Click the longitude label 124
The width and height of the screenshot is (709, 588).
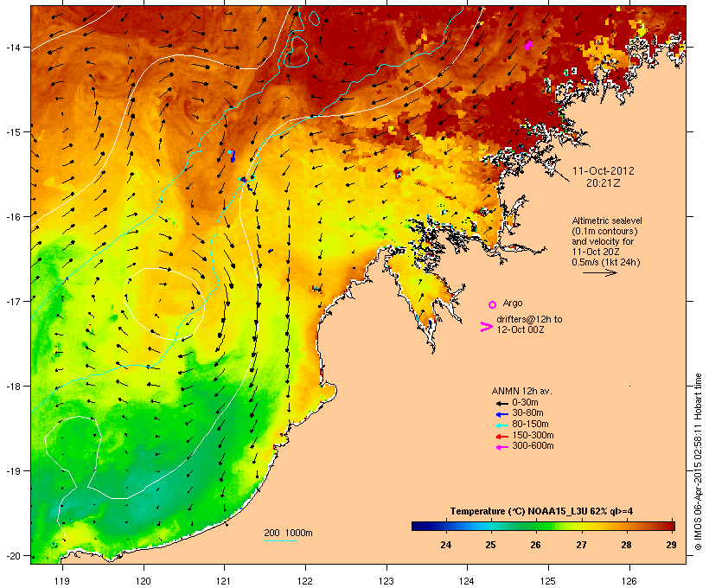click(467, 581)
